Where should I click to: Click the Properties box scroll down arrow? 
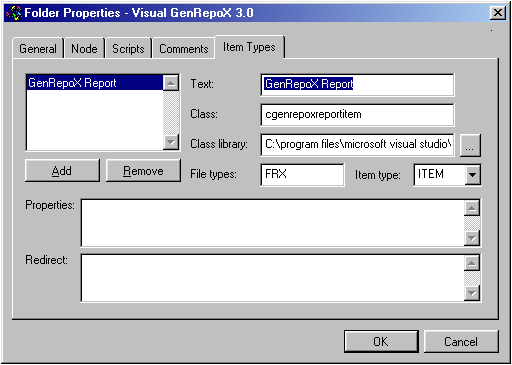pyautogui.click(x=472, y=238)
